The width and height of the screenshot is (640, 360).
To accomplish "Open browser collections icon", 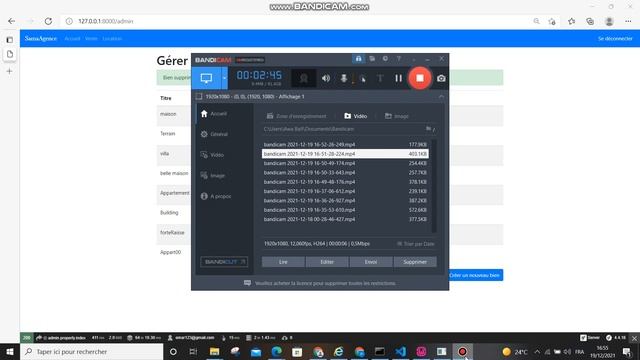I will coord(590,21).
